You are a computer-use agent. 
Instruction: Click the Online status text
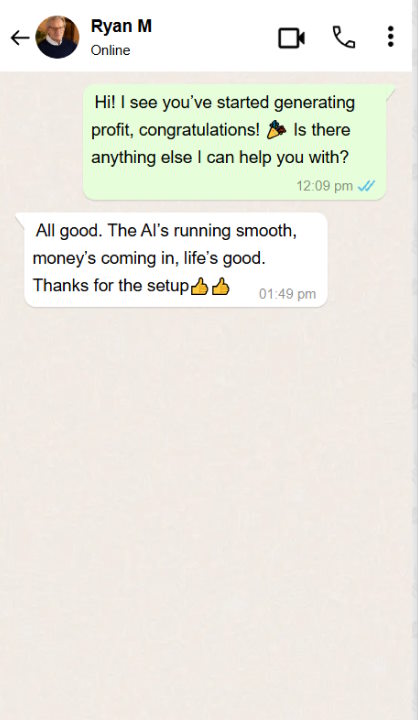[x=110, y=50]
